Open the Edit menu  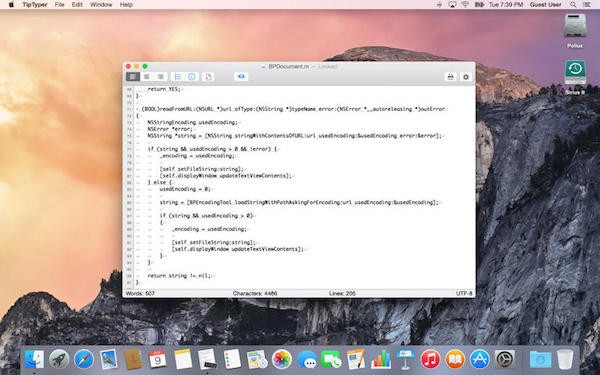77,5
